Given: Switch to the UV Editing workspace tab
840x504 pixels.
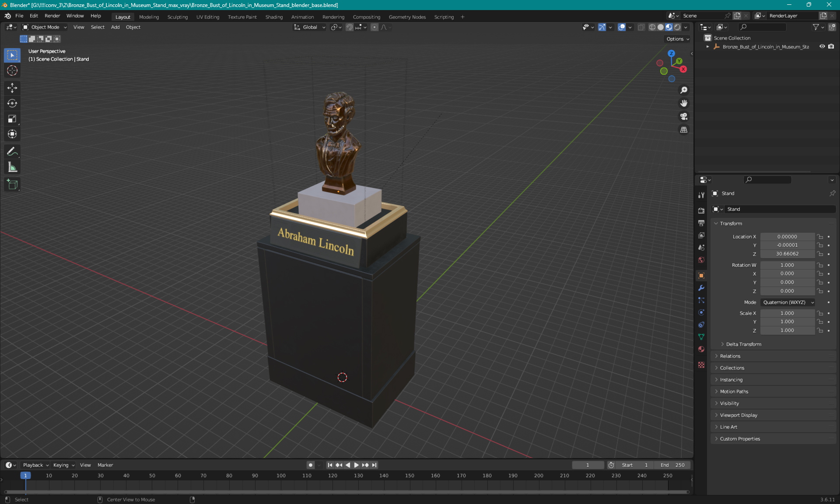Looking at the screenshot, I should pos(208,17).
